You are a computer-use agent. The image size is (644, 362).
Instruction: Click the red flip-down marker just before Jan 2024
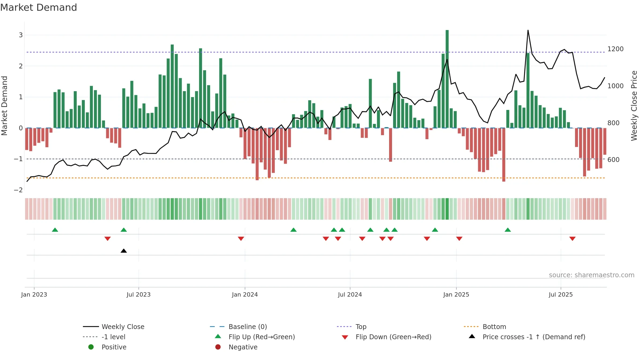pos(241,239)
